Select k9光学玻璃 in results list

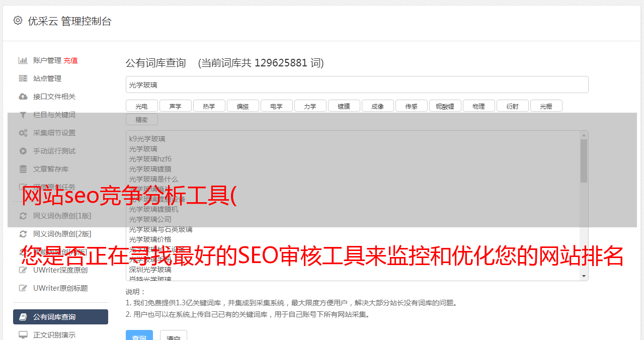pos(147,139)
